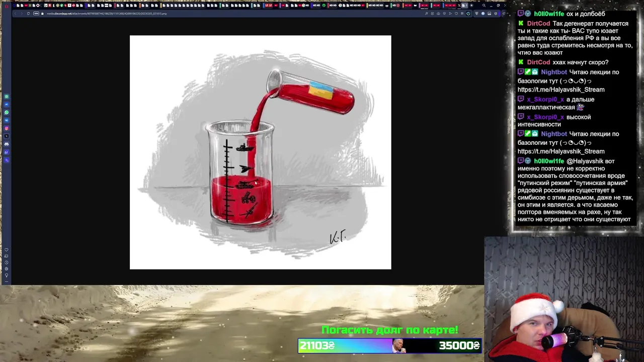This screenshot has width=644, height=362.
Task: Switch to the X (Twitter) tab
Action: 459,6
